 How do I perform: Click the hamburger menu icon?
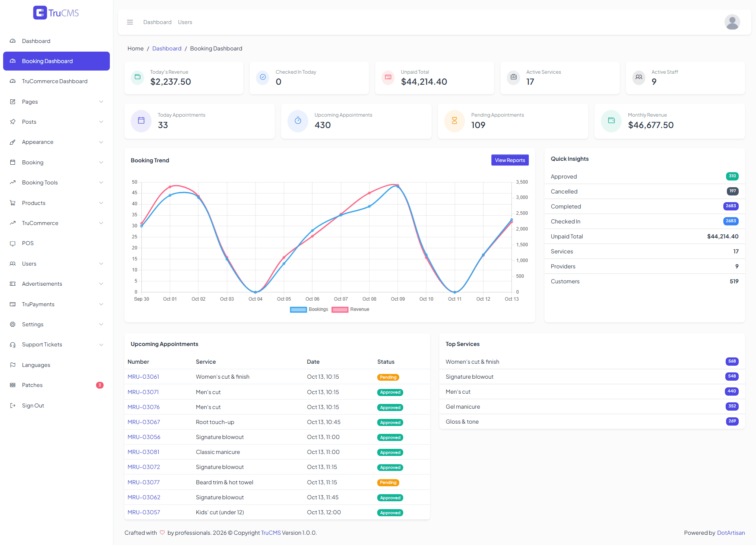[x=130, y=22]
